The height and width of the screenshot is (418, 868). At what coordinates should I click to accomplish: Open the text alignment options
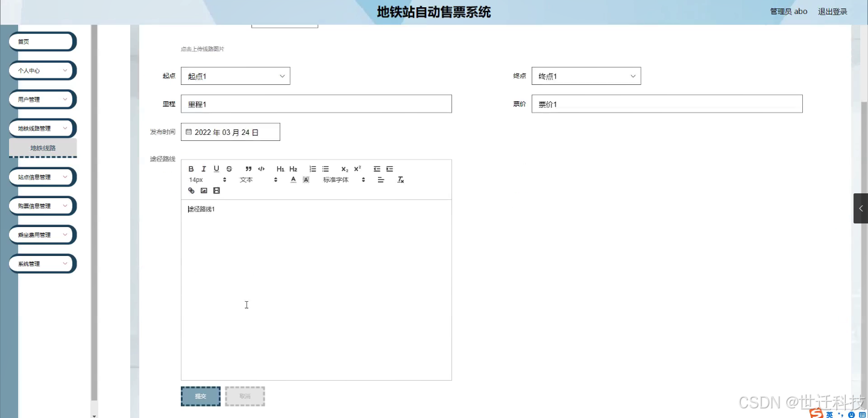click(381, 180)
